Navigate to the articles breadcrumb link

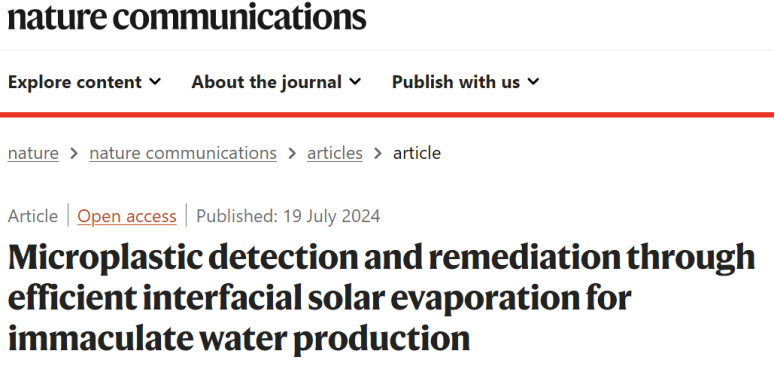tap(335, 153)
